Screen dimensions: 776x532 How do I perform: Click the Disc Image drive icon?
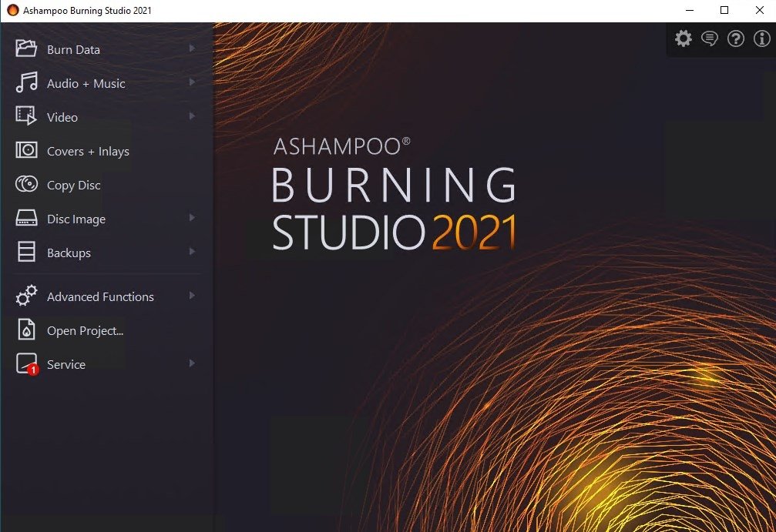click(26, 218)
